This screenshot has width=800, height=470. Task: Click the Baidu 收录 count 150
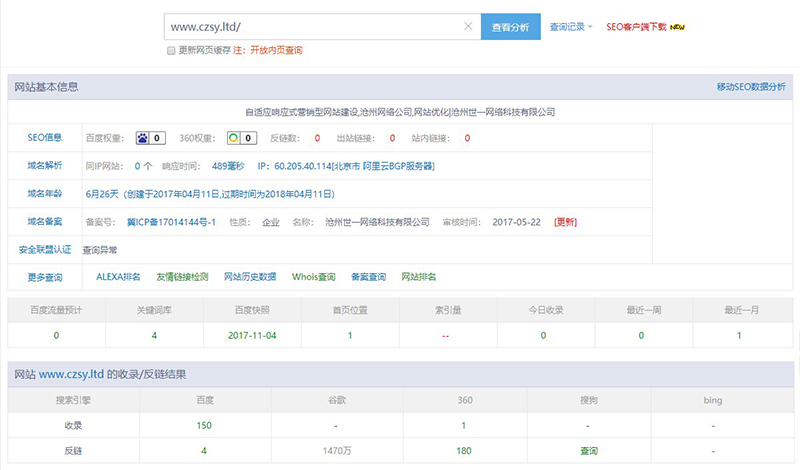pyautogui.click(x=204, y=425)
